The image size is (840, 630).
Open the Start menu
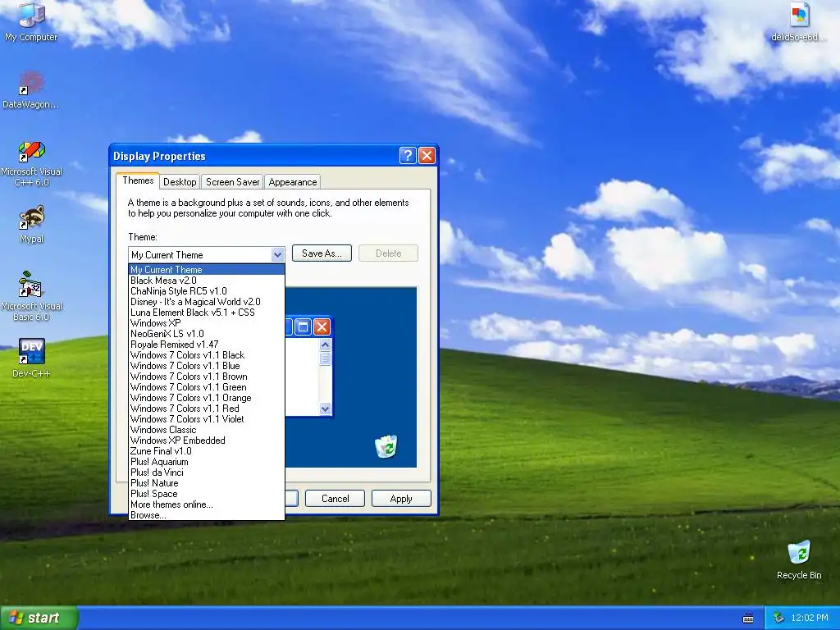point(39,618)
